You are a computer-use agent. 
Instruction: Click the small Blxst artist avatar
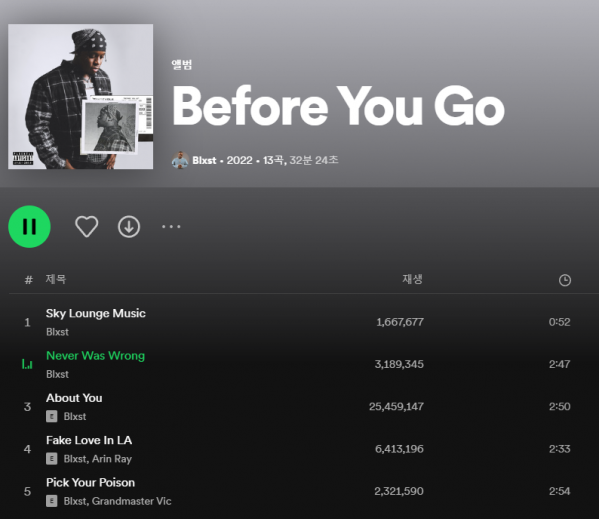(x=180, y=160)
